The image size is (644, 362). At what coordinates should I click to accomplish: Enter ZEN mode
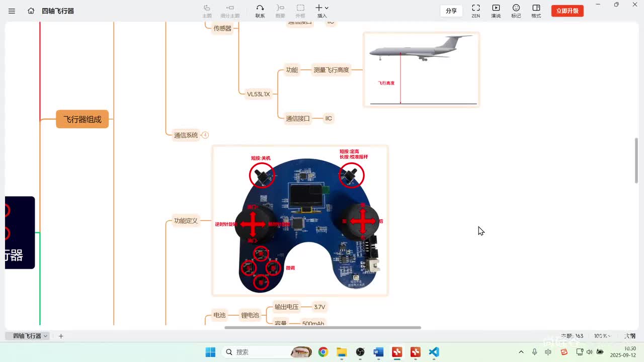click(x=475, y=11)
